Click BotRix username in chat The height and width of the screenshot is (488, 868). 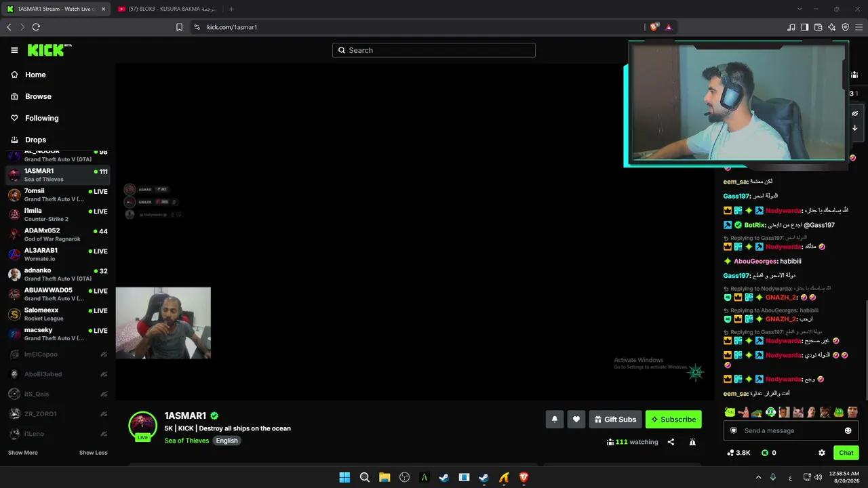coord(755,225)
